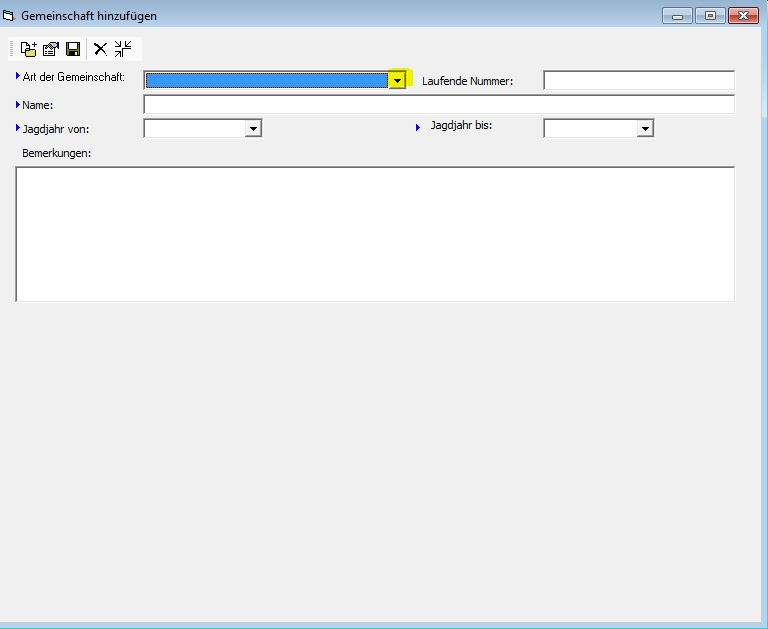The width and height of the screenshot is (768, 629).
Task: Click the toolbar drag handle grip
Action: [x=13, y=49]
